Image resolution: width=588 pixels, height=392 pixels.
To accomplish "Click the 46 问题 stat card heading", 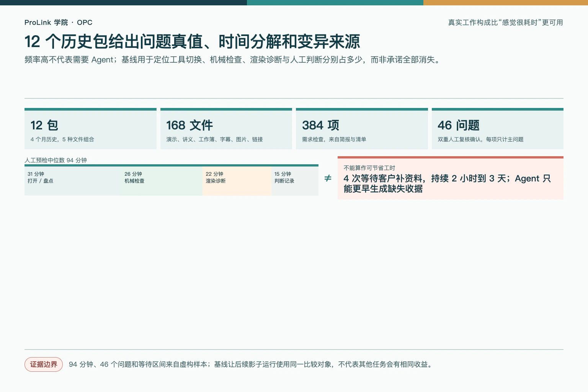I will point(459,125).
